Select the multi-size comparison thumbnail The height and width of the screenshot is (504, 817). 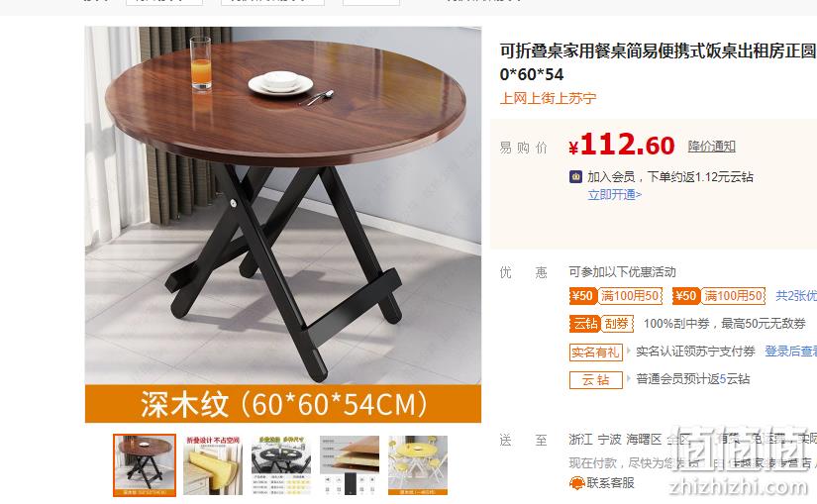click(281, 465)
